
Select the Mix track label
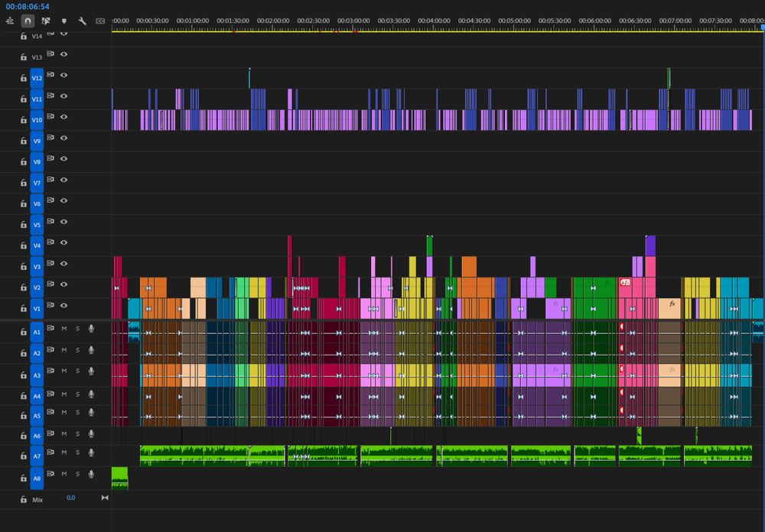(37, 500)
